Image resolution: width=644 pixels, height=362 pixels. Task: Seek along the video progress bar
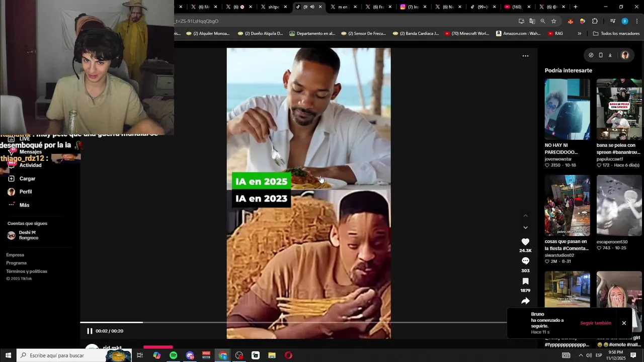(293, 322)
